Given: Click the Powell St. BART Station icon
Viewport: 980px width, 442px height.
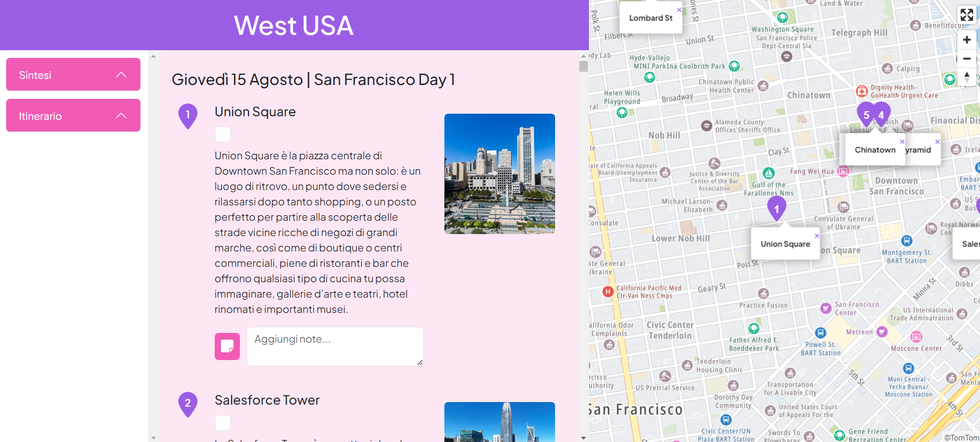Looking at the screenshot, I should [x=821, y=333].
